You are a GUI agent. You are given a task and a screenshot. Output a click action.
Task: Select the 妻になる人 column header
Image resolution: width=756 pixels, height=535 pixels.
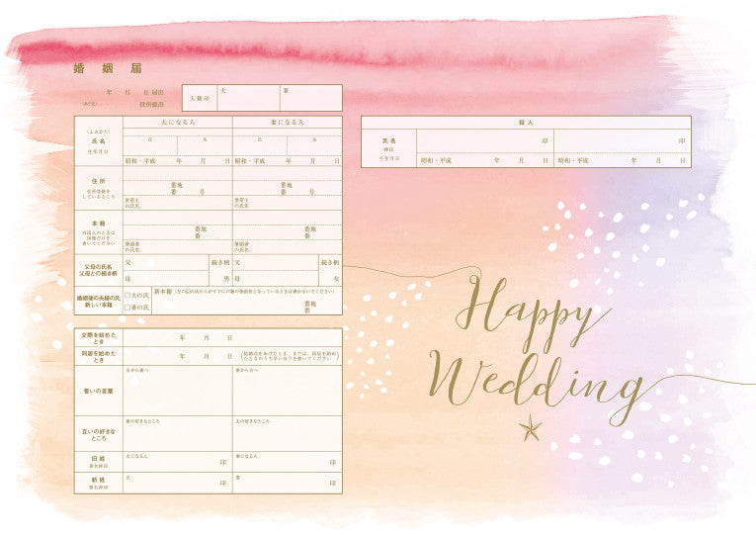[288, 121]
